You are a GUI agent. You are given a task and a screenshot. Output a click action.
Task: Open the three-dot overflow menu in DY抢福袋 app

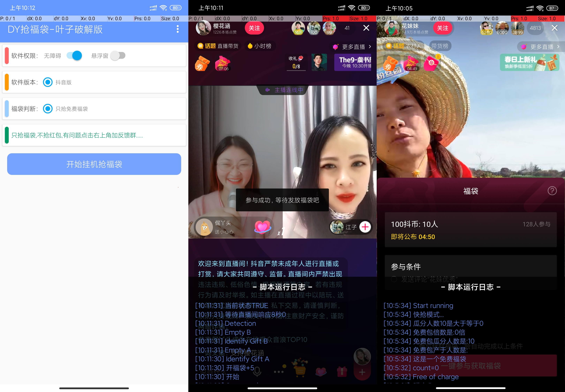178,29
